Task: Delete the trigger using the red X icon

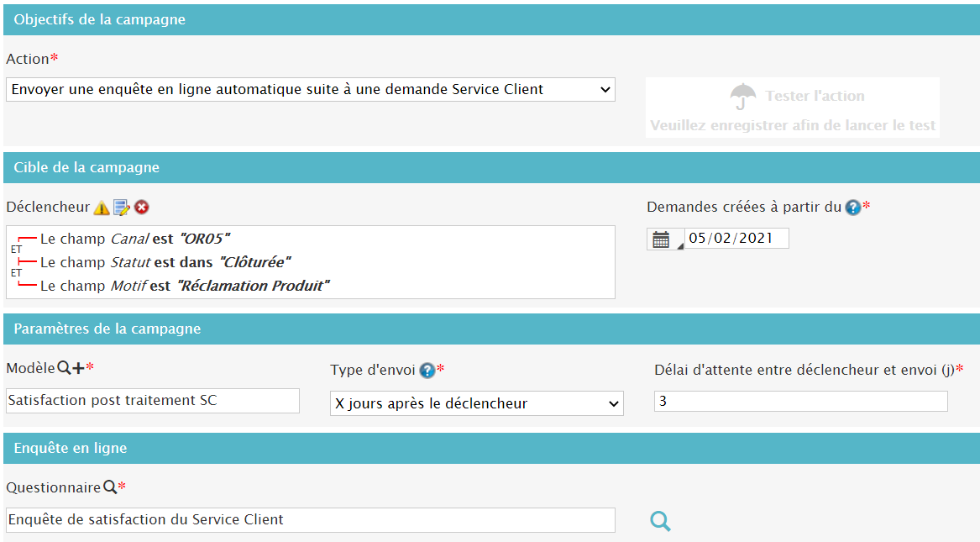Action: coord(141,208)
